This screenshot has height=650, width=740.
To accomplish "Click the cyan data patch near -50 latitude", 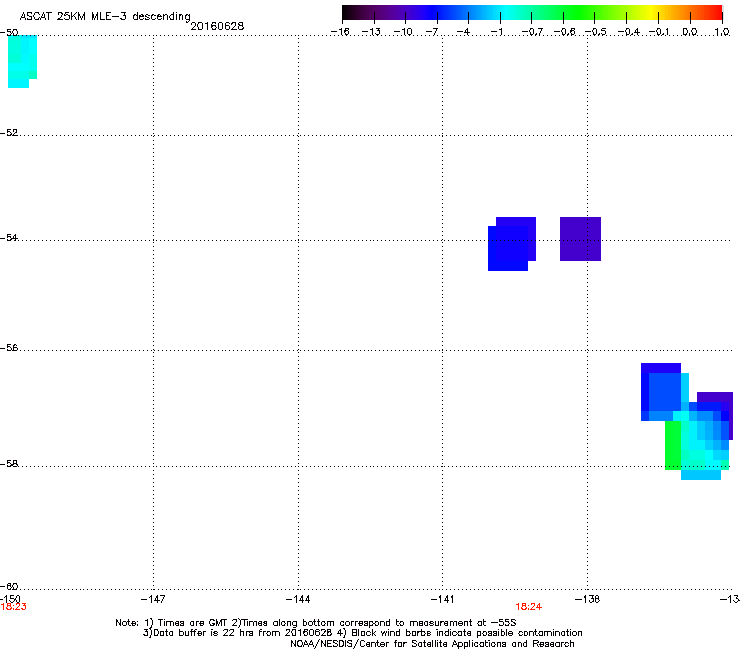I will (x=22, y=61).
